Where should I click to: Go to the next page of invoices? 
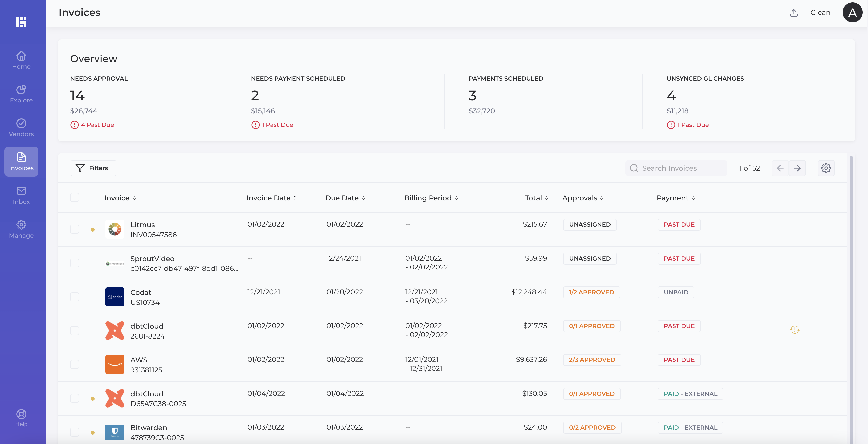click(798, 168)
